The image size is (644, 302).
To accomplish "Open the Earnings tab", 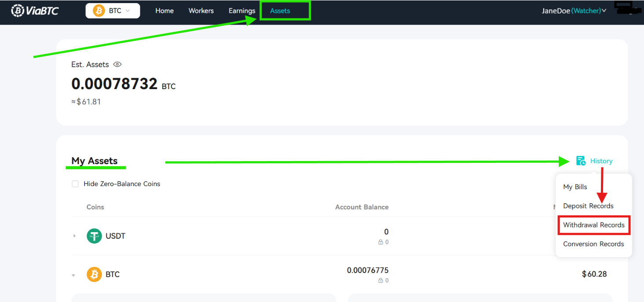I will coord(242,11).
